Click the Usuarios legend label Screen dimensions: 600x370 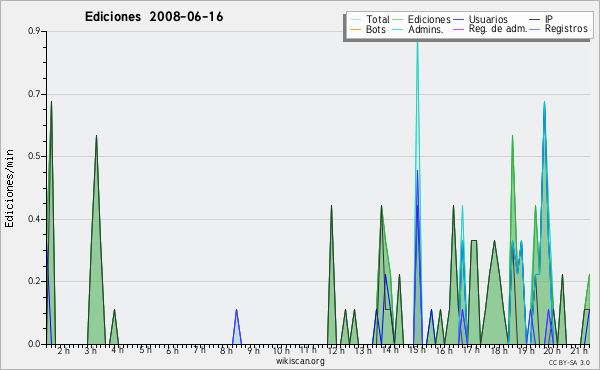pyautogui.click(x=488, y=20)
